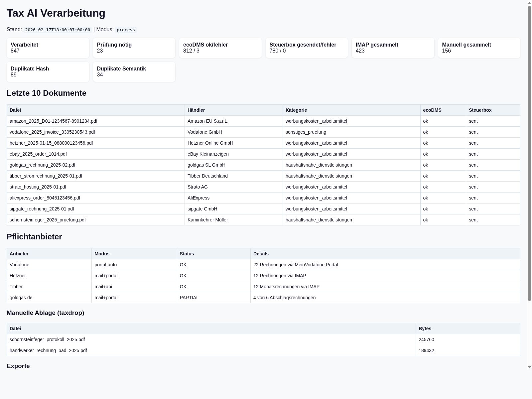The image size is (532, 399).
Task: Select file ebay_2025_order_1014.pdf
Action: (38, 154)
